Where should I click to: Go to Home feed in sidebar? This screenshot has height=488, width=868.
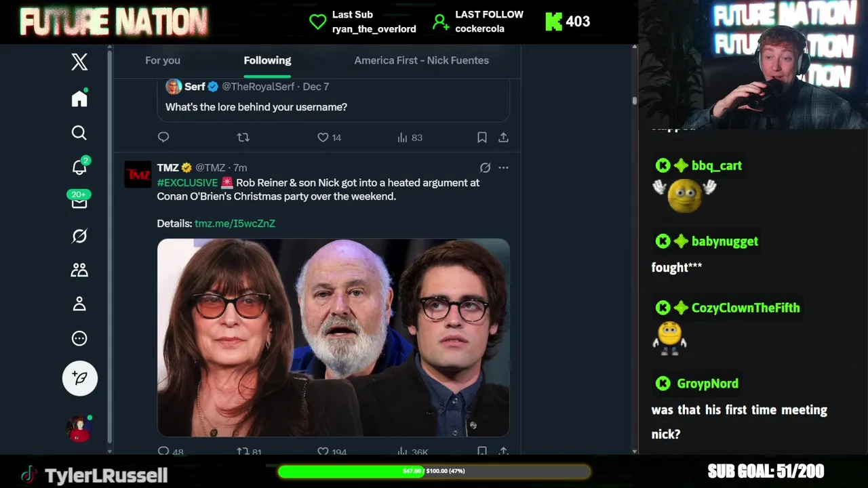[79, 98]
